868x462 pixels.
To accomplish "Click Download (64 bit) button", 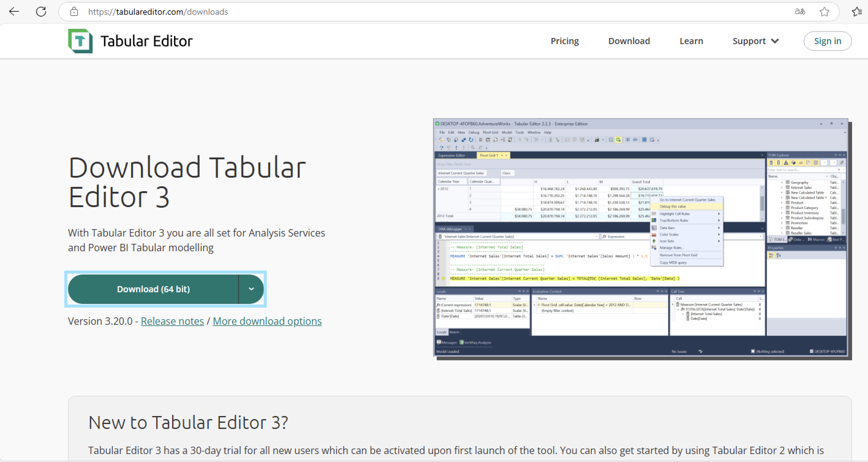I will (x=153, y=289).
